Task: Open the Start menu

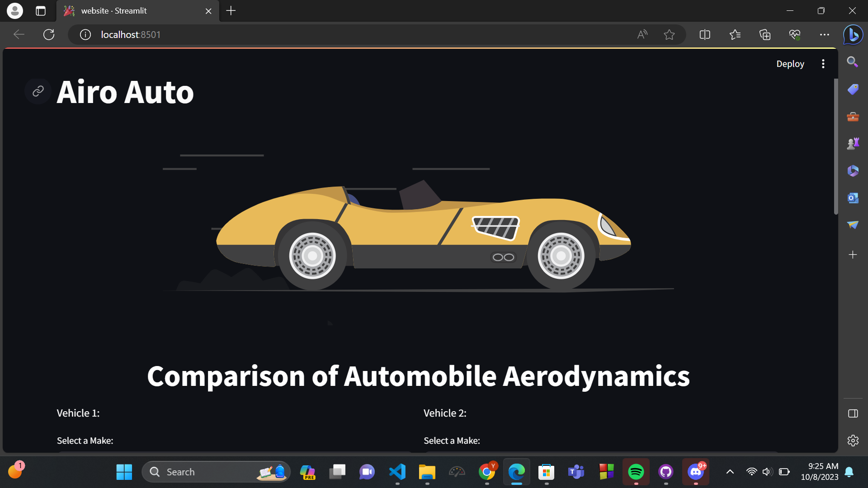Action: [x=124, y=471]
